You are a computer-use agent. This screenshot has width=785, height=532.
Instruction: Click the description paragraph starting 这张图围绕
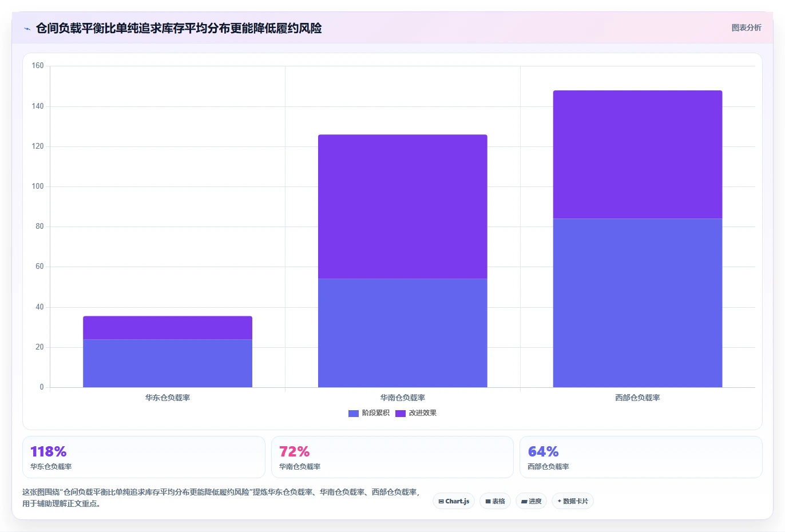[x=222, y=498]
